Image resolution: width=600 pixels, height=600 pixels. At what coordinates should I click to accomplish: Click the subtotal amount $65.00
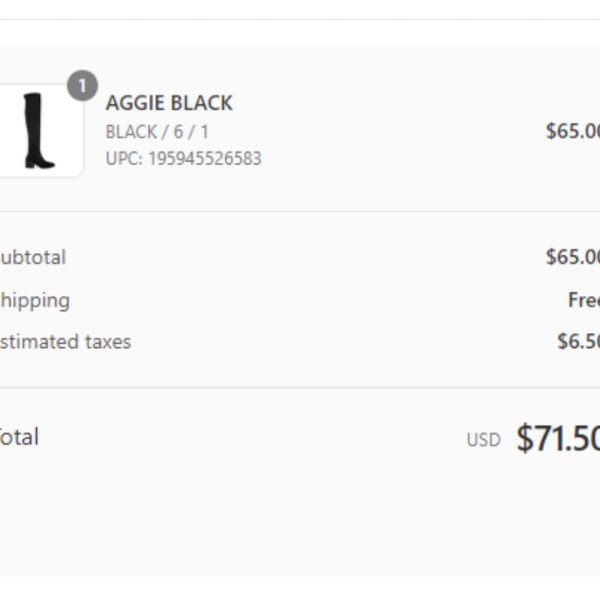click(x=572, y=257)
